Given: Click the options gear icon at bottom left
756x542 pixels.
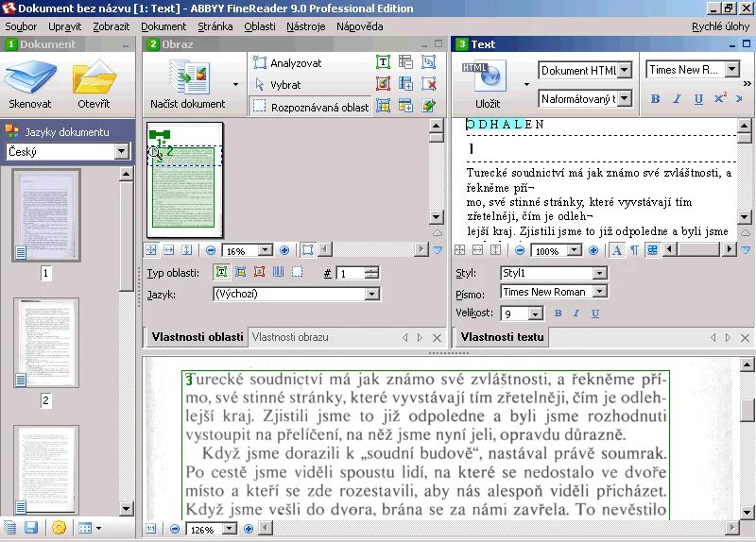Looking at the screenshot, I should 59,529.
